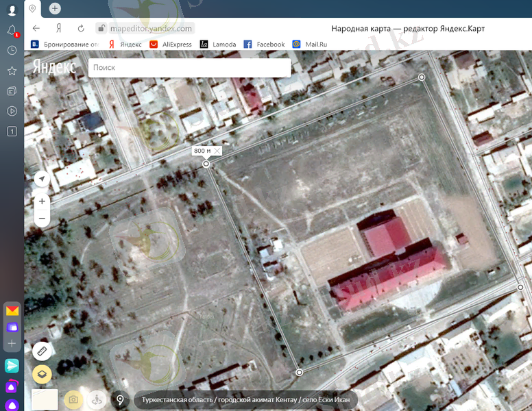Select ruler point under 800 м label
532x411 pixels.
tap(206, 164)
